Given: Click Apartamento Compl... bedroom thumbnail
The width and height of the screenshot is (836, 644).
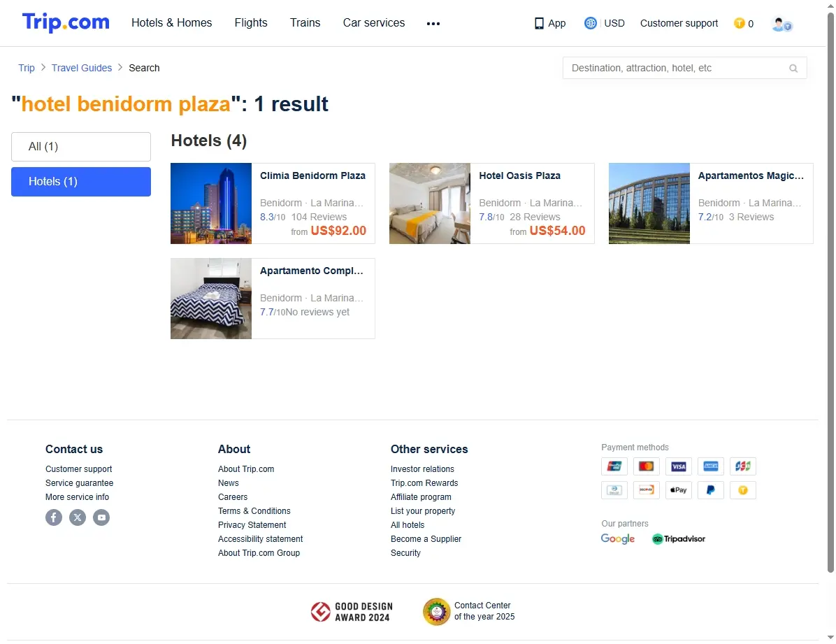Looking at the screenshot, I should (211, 299).
